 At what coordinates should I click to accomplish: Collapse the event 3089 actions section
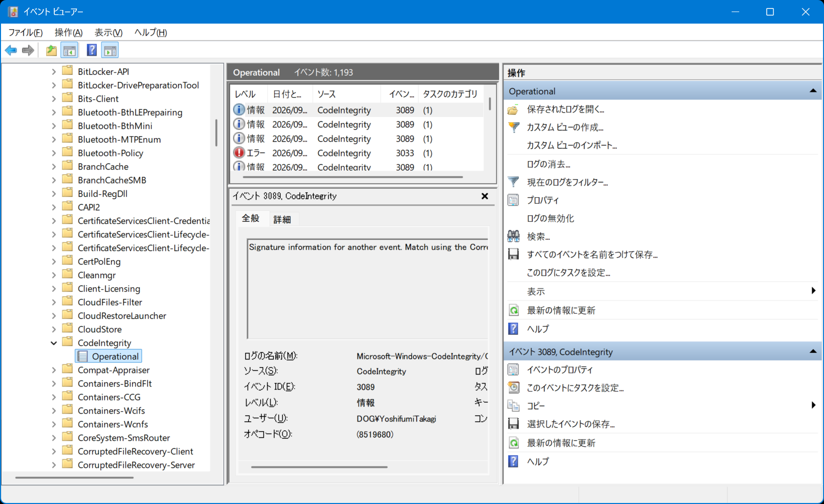pos(812,351)
